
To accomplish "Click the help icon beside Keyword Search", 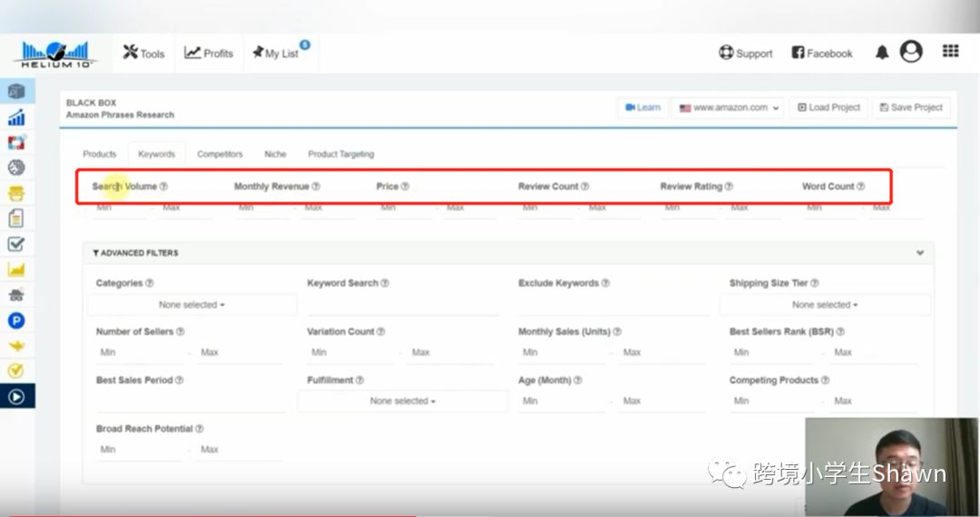I will point(385,283).
